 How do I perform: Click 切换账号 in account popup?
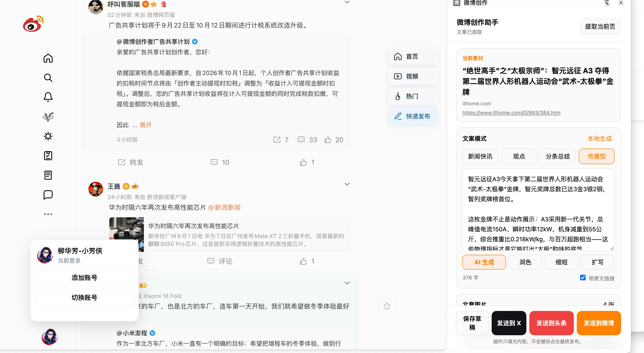(x=85, y=297)
